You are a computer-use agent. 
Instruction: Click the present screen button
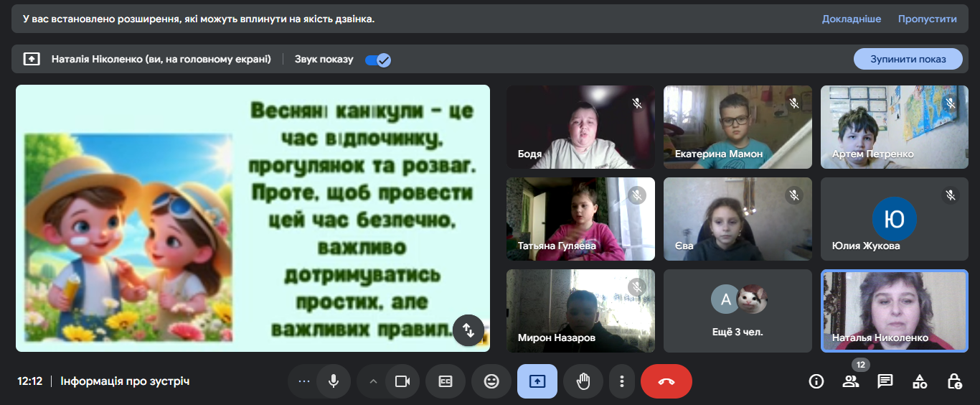[x=537, y=381]
